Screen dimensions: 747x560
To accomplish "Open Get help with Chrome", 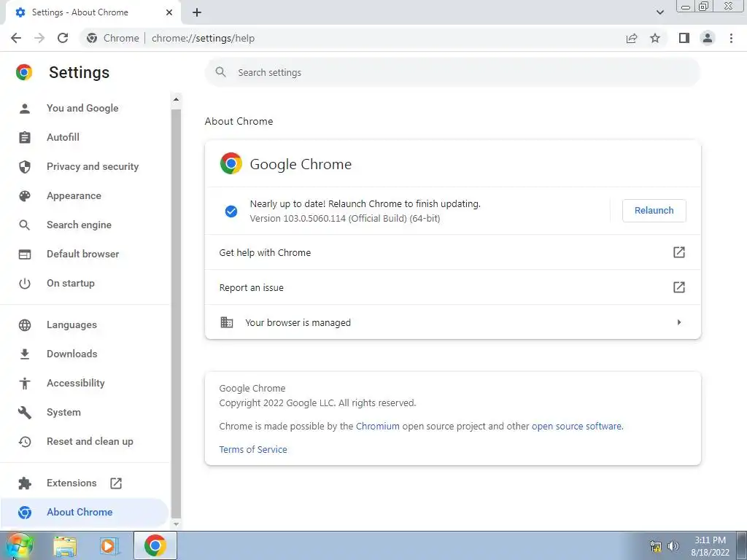I will (452, 252).
